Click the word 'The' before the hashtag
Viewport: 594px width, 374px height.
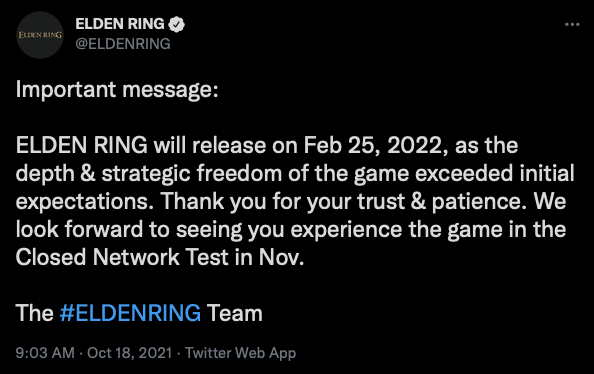34,313
